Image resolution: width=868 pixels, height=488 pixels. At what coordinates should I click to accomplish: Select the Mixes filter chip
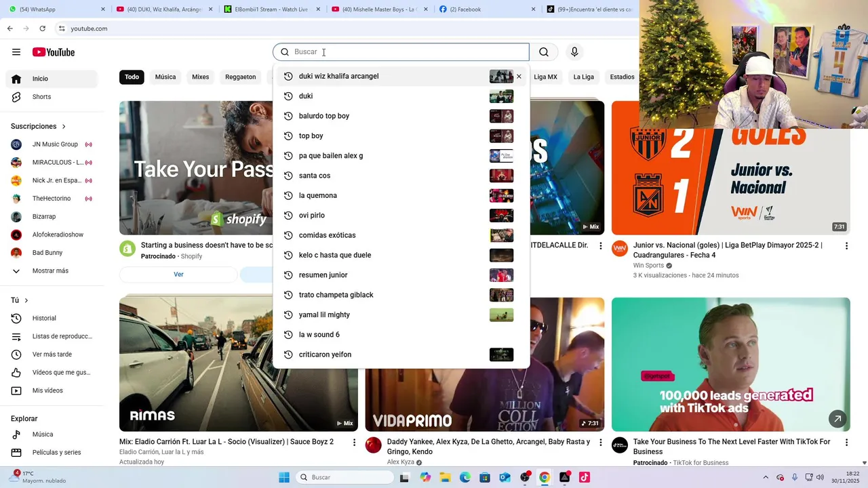tap(201, 77)
